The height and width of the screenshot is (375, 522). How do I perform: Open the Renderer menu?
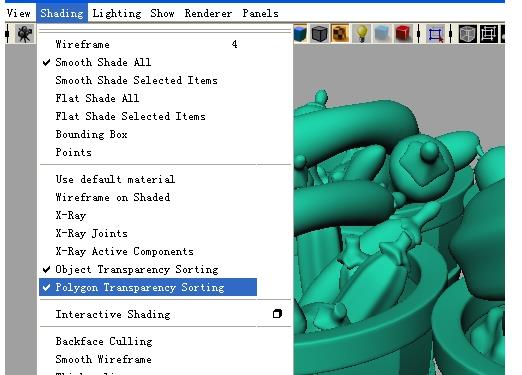208,13
